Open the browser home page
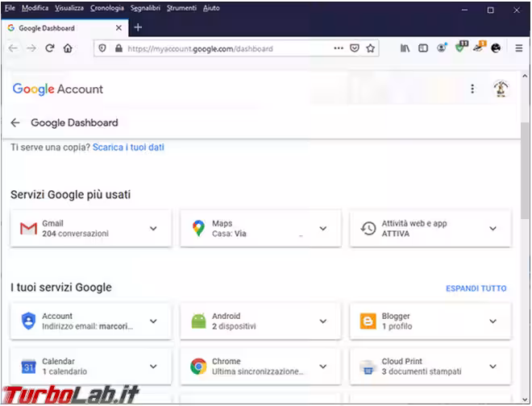532x406 pixels. click(68, 48)
